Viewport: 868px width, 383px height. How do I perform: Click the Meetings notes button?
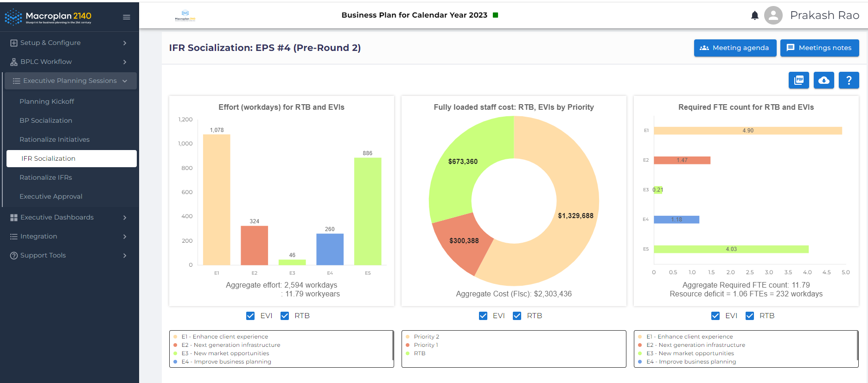point(819,48)
